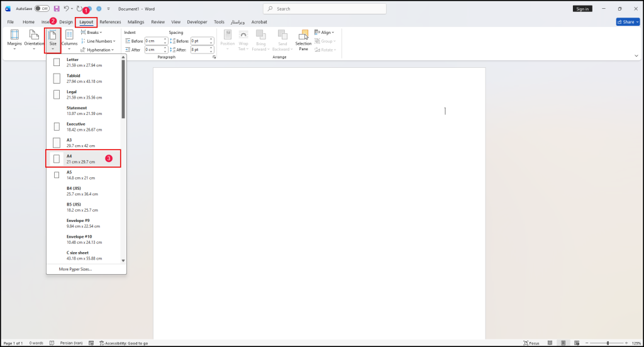Open the Share dropdown button
Image resolution: width=644 pixels, height=347 pixels.
tap(628, 22)
